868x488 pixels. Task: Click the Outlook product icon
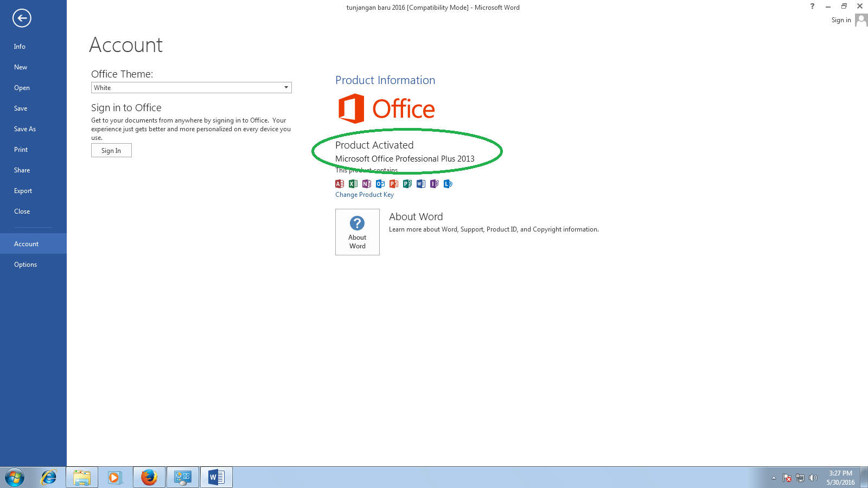point(380,184)
